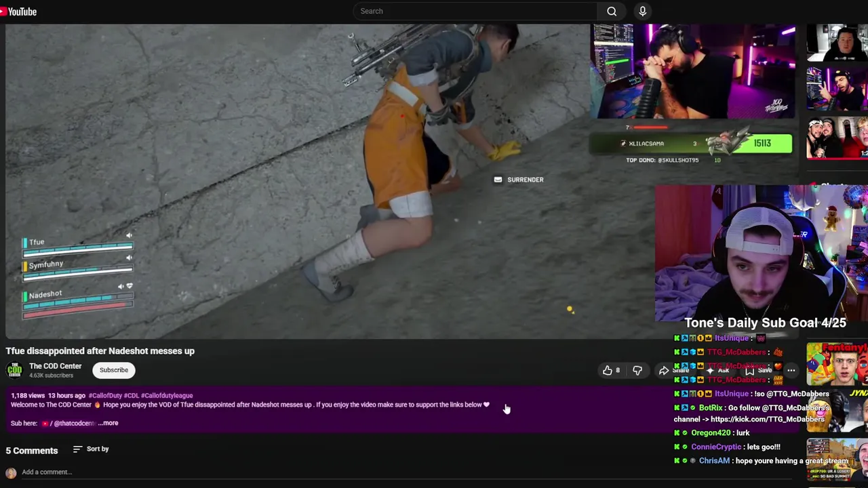Image resolution: width=868 pixels, height=488 pixels.
Task: Click the Oregon420 chat username
Action: pyautogui.click(x=711, y=433)
